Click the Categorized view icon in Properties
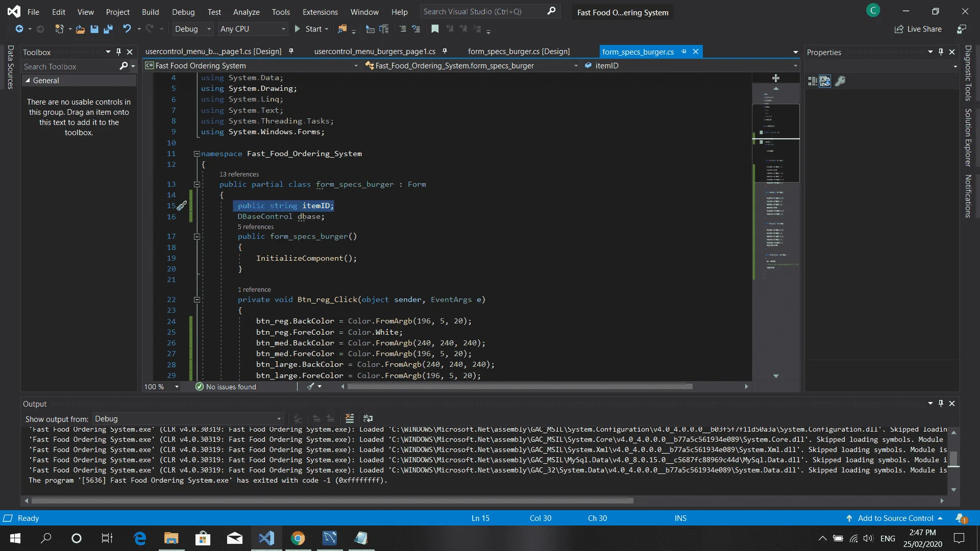Viewport: 980px width, 551px height. point(813,81)
